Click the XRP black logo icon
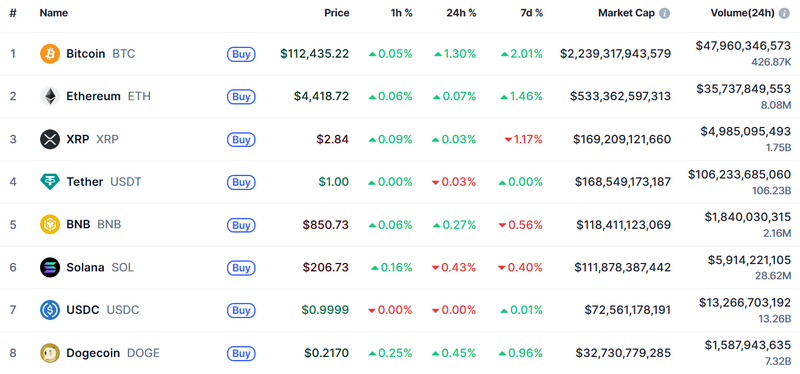Screen dimensions: 800x374 50,139
